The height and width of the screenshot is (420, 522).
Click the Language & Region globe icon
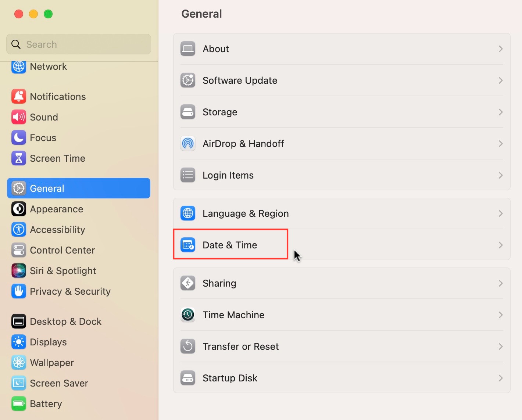[188, 213]
